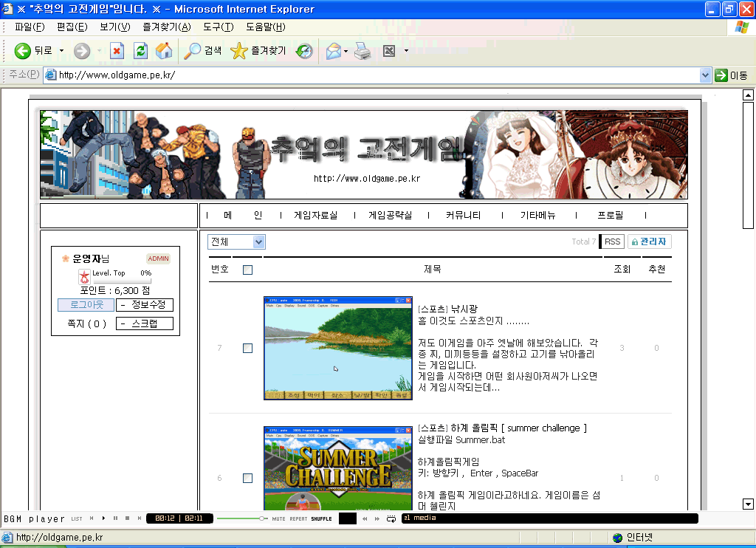Open Favorites star in the toolbar

pyautogui.click(x=258, y=51)
